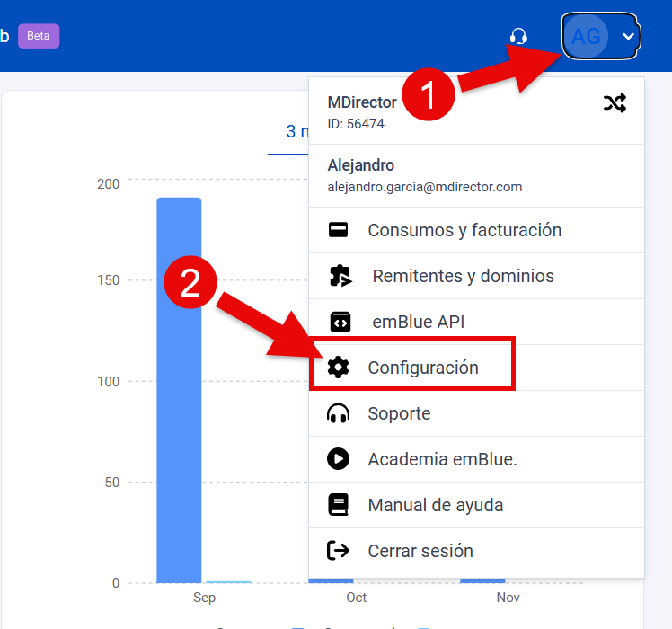Open the Configuración menu option
This screenshot has width=672, height=629.
tap(423, 368)
